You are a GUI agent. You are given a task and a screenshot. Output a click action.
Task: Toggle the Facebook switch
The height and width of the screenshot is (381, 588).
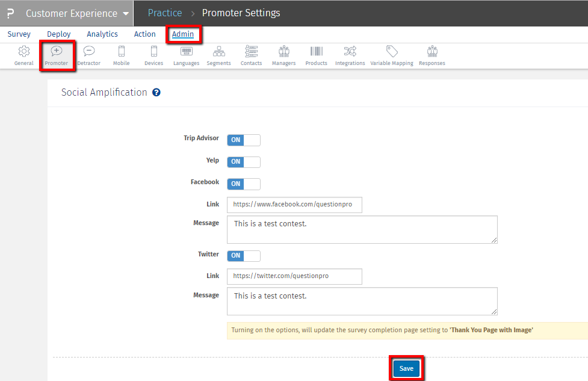244,184
